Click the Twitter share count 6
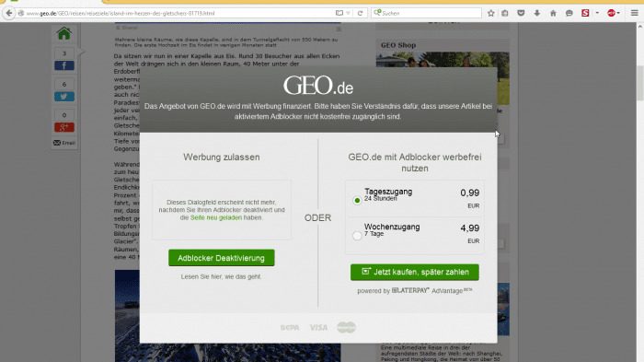Viewport: 644px width, 362px height. (64, 84)
